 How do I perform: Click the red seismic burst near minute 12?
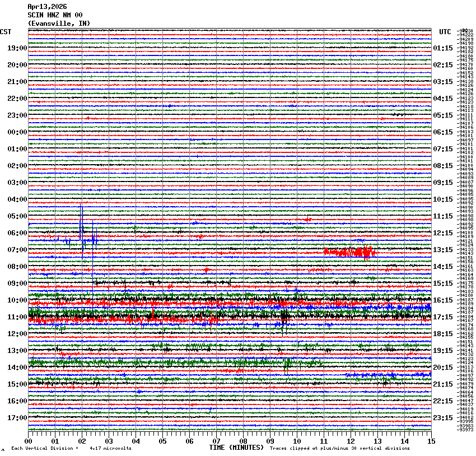(x=350, y=252)
